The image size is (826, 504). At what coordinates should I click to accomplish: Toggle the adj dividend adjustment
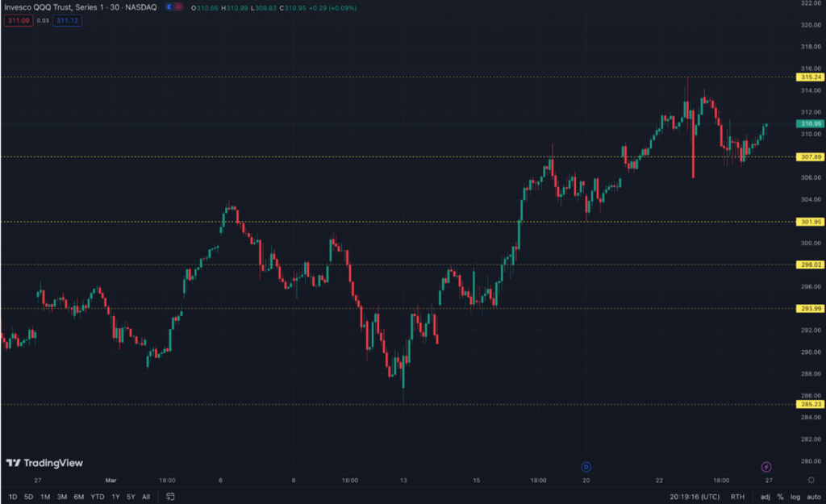(766, 497)
